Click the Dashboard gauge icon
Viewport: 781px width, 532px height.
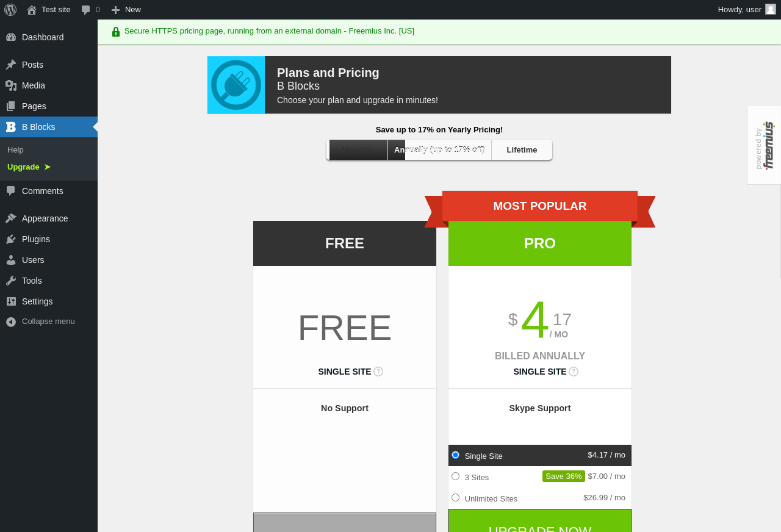(x=11, y=37)
